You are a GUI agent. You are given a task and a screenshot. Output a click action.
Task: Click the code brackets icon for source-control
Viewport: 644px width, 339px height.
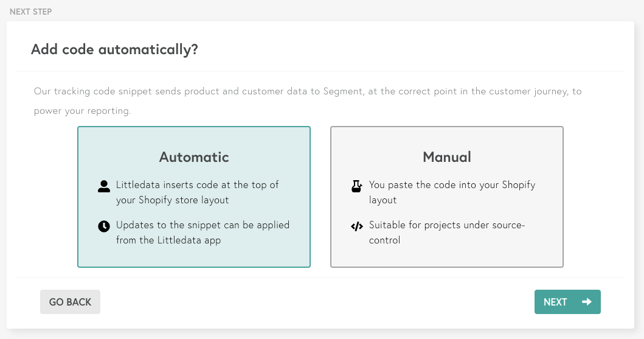(x=357, y=226)
